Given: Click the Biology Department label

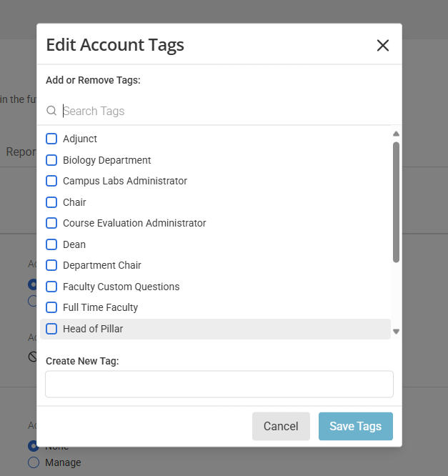Looking at the screenshot, I should click(x=107, y=160).
